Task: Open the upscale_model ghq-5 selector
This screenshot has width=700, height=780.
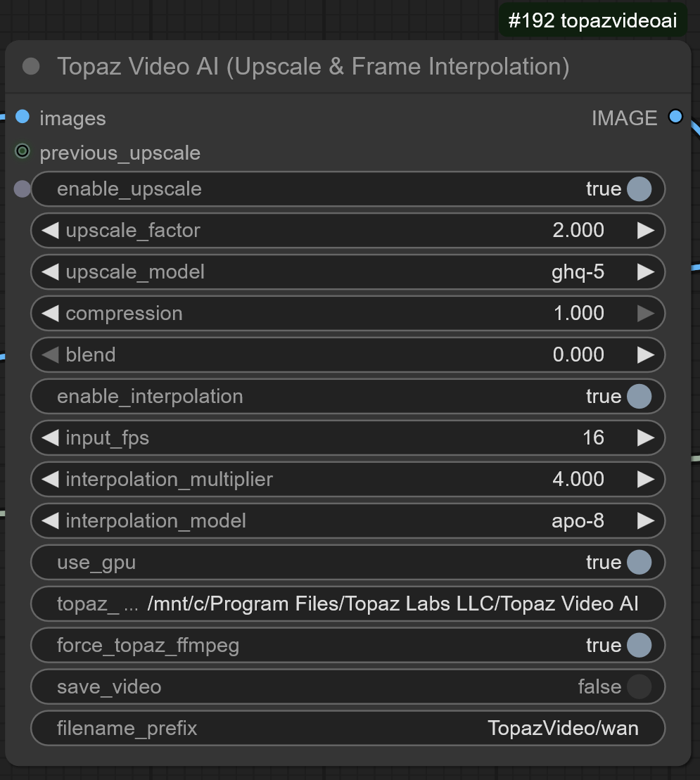Action: pos(348,272)
